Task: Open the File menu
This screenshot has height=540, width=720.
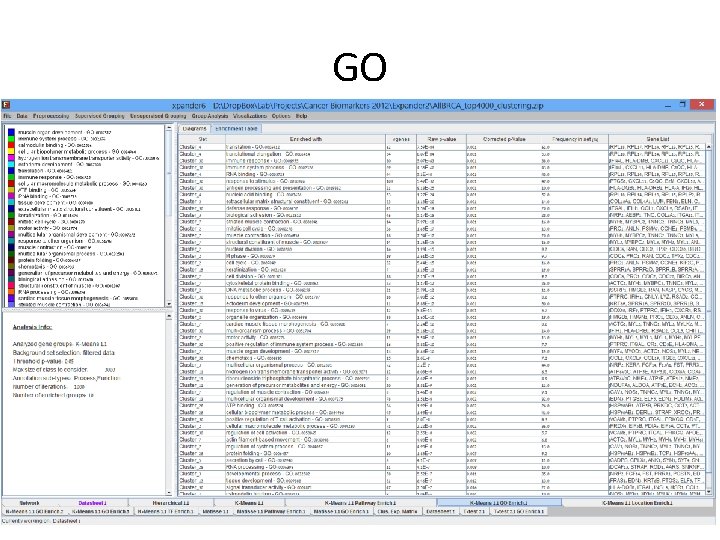Action: tap(7, 116)
